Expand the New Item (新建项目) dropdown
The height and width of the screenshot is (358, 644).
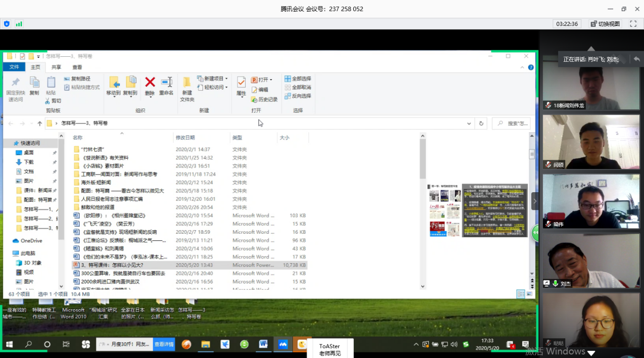pos(213,79)
